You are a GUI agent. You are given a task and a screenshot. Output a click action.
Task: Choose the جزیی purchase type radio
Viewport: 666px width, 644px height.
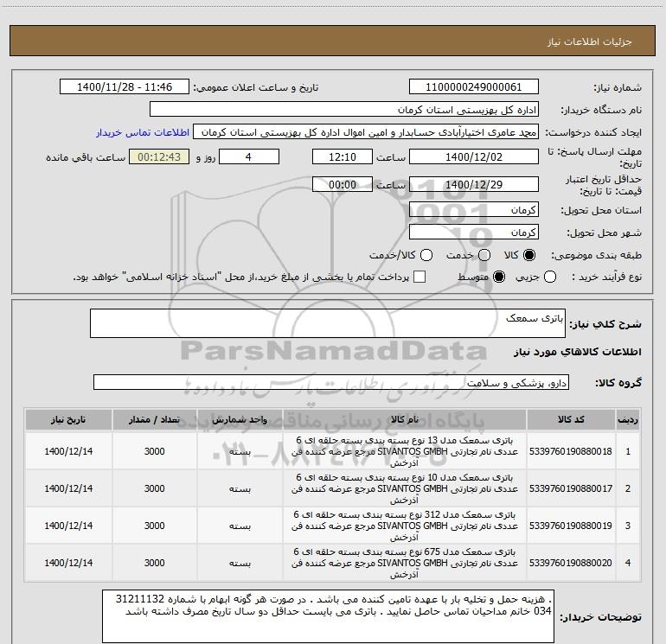coord(550,277)
